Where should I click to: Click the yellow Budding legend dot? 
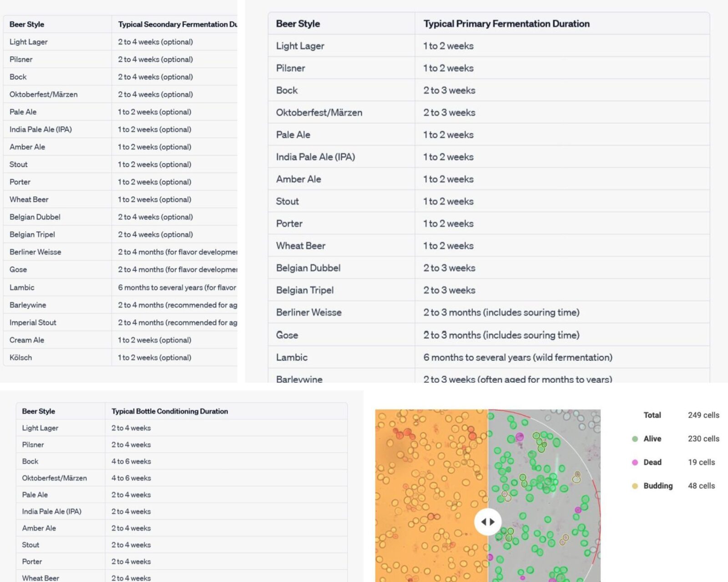[x=635, y=486]
